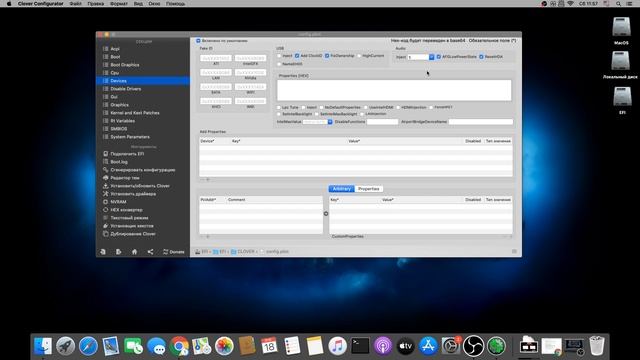The width and height of the screenshot is (640, 360).
Task: Click the DisableFunctions input field
Action: click(382, 122)
